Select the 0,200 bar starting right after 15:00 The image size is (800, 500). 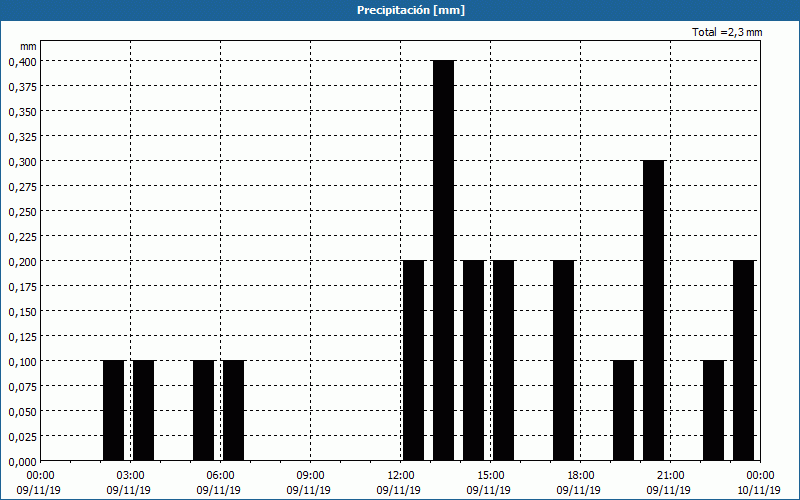click(x=504, y=360)
